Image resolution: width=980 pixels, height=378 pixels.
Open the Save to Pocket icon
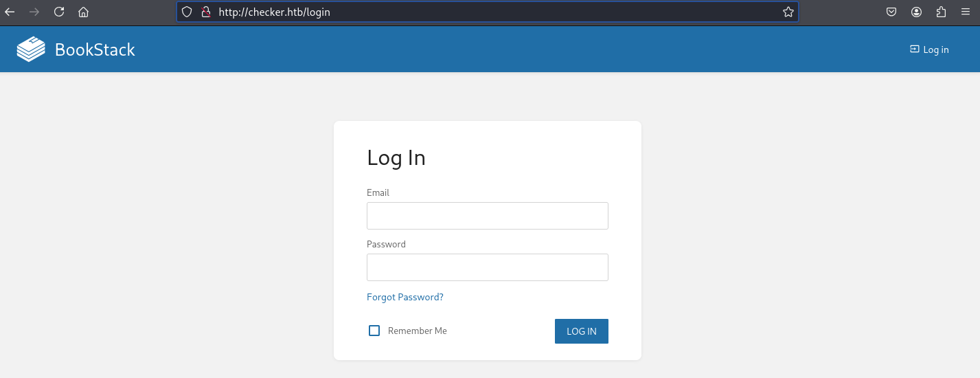891,12
